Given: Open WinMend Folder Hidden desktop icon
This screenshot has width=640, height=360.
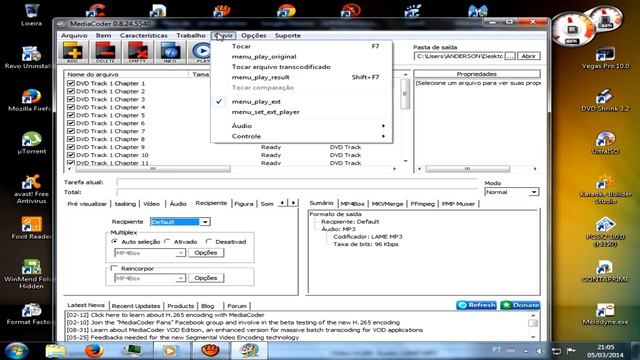Looking at the screenshot, I should 30,274.
